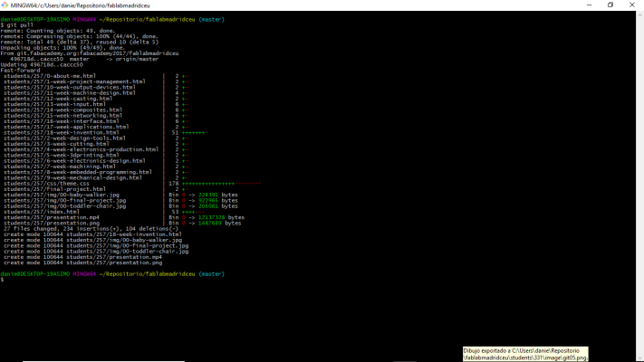Viewport: 644px width, 362px height.
Task: Click 'students/257/index.html' row
Action: tap(104, 212)
